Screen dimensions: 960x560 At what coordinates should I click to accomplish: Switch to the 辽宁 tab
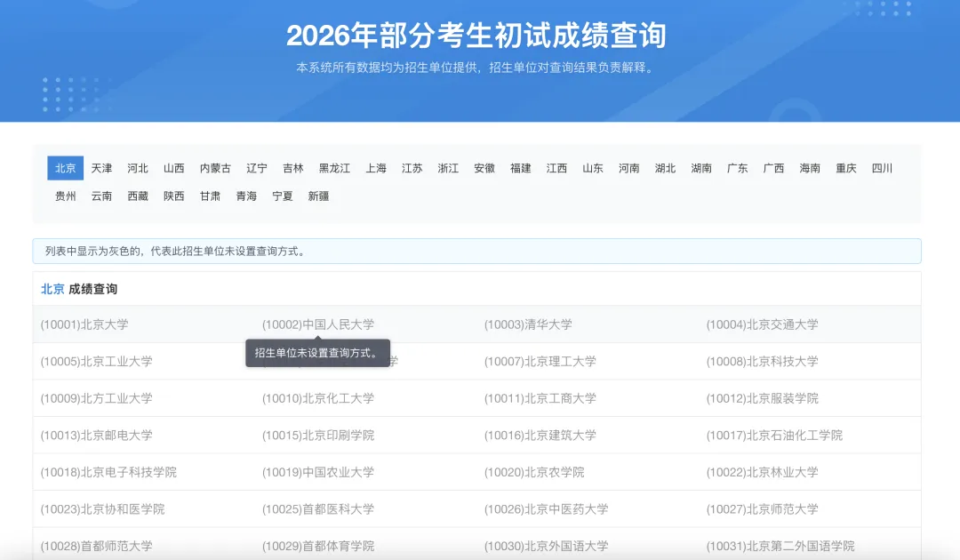pos(257,168)
